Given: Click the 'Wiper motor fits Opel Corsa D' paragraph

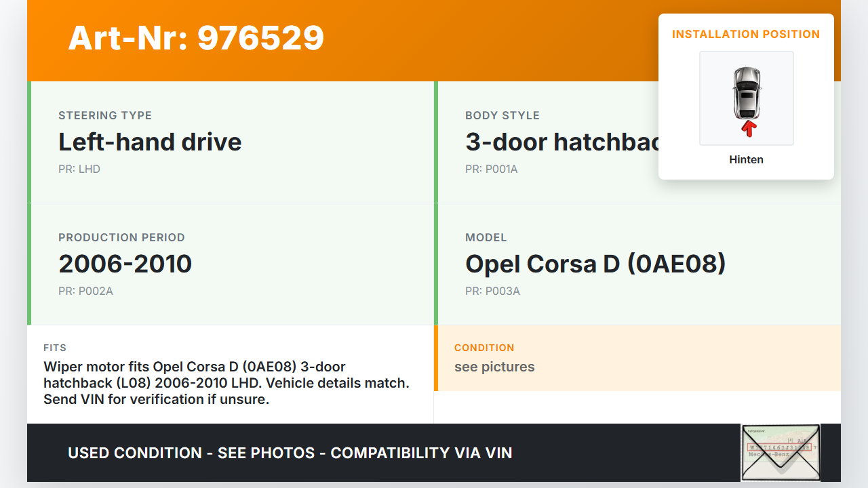Looking at the screenshot, I should point(226,383).
